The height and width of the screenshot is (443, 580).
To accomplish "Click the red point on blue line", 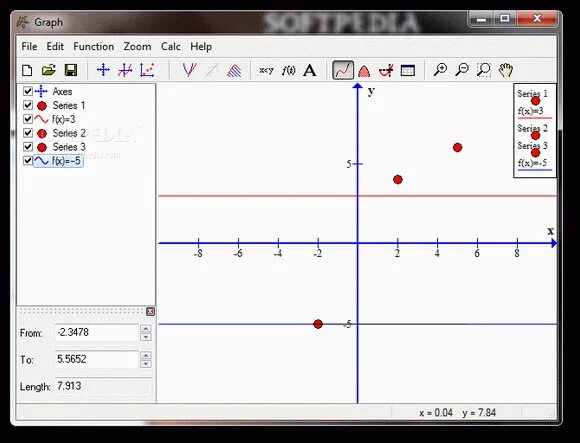I will 318,324.
